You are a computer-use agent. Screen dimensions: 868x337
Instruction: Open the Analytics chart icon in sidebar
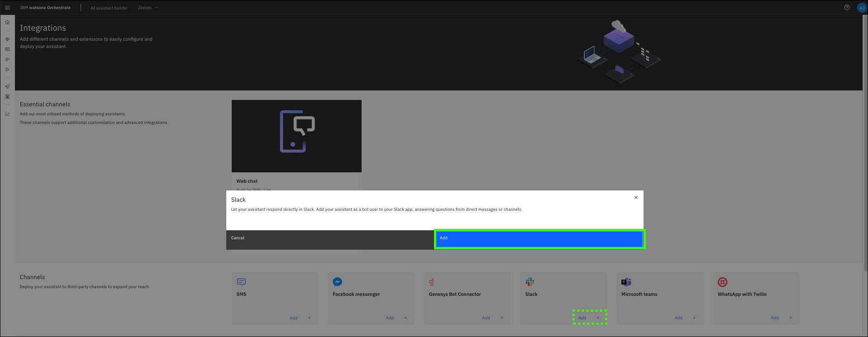tap(7, 114)
